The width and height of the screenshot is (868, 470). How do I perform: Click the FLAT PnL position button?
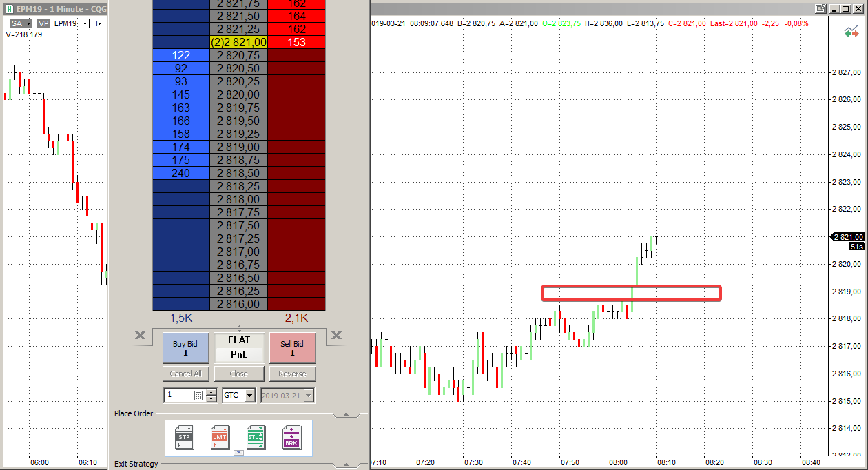[x=239, y=348]
